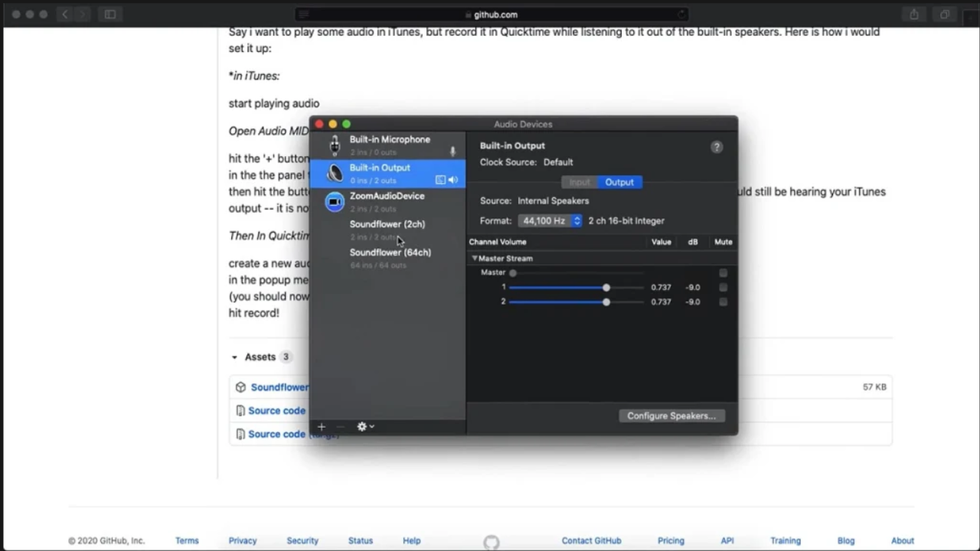Image resolution: width=980 pixels, height=551 pixels.
Task: Mute channel 2 checkbox
Action: [723, 302]
